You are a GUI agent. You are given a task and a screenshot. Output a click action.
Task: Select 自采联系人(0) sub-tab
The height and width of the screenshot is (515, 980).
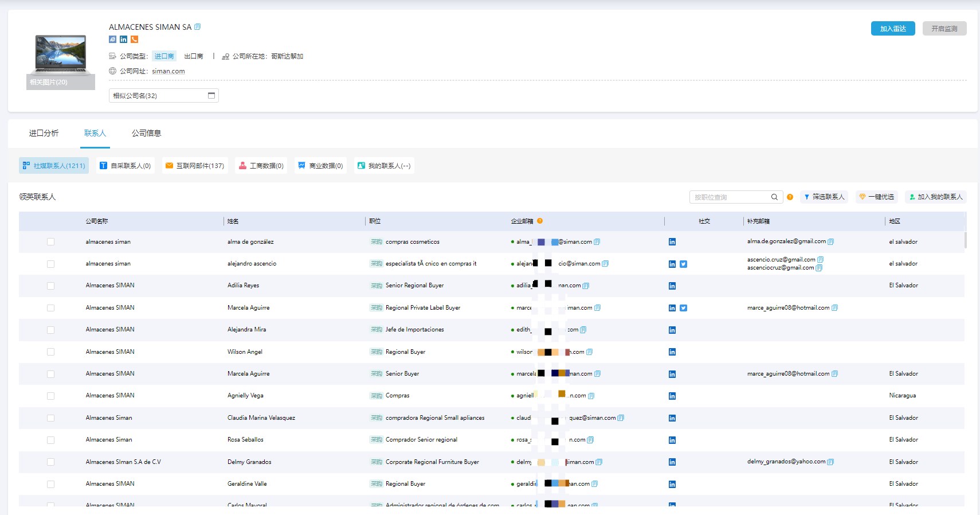point(126,166)
